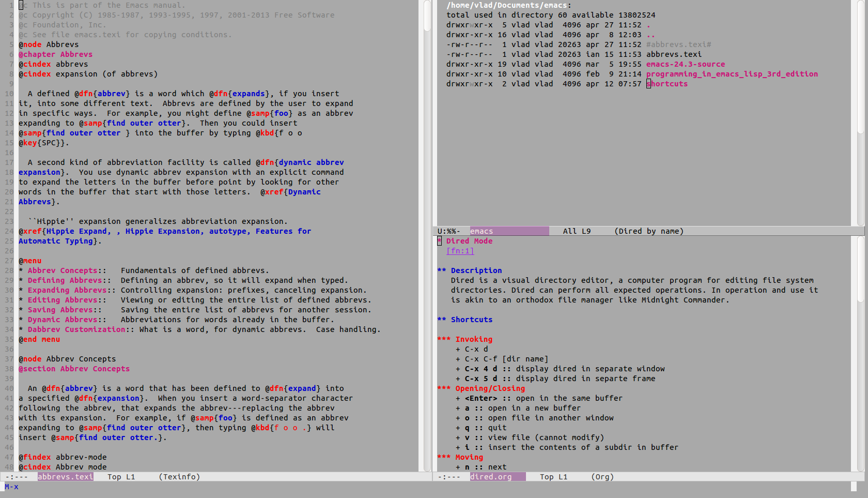Click the scrollbar of the abbrevs.texi window

pyautogui.click(x=427, y=236)
